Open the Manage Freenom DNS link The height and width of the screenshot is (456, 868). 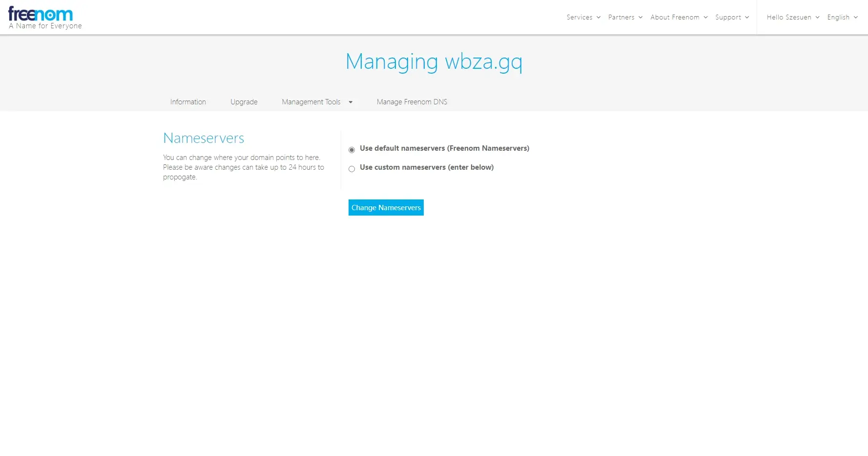point(412,102)
